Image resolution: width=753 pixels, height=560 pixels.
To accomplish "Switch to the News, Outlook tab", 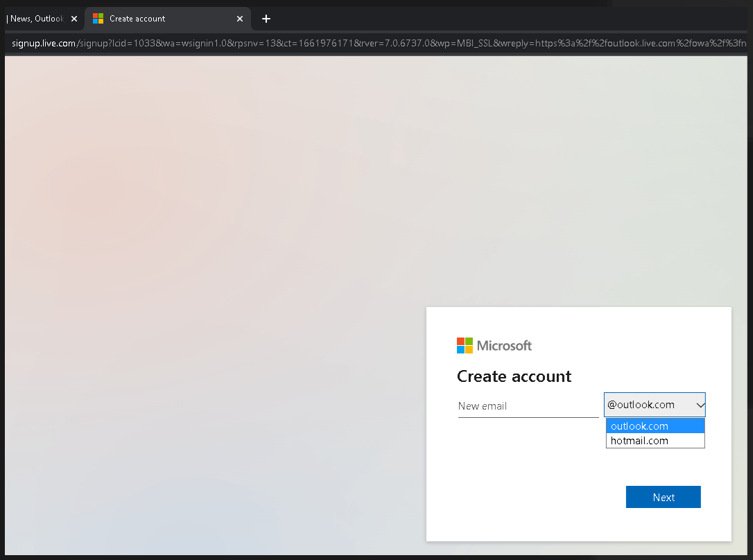I will coord(36,19).
